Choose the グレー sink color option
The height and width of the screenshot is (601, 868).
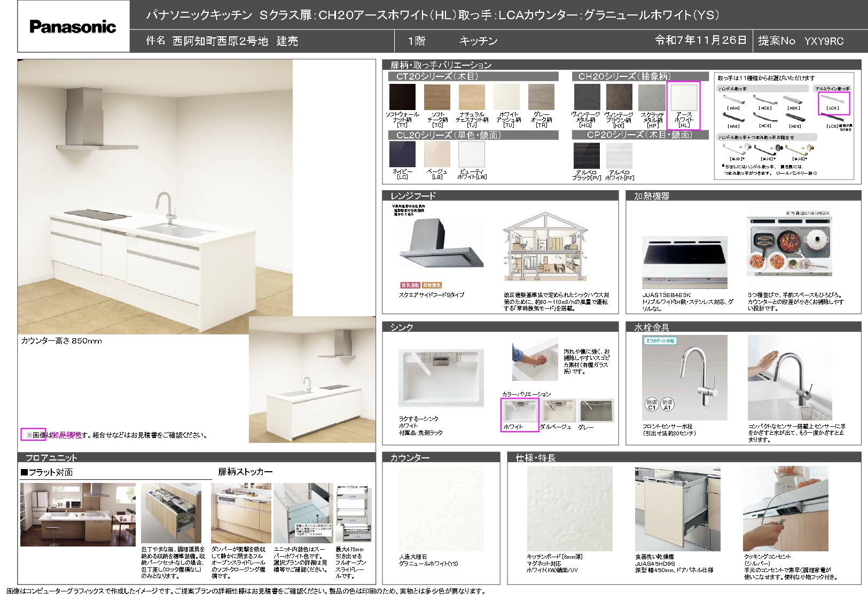click(x=596, y=411)
